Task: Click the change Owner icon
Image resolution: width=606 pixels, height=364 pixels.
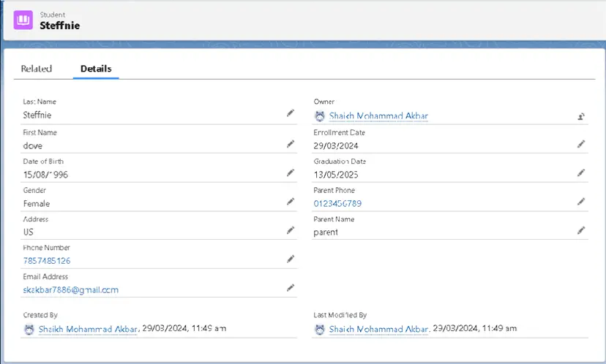Action: (580, 115)
